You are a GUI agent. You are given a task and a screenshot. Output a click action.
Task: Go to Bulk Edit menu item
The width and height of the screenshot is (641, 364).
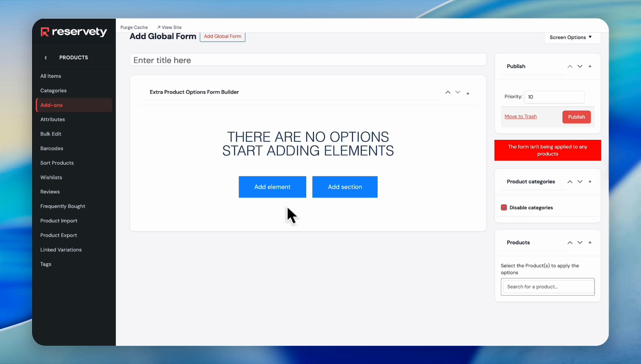click(x=51, y=134)
